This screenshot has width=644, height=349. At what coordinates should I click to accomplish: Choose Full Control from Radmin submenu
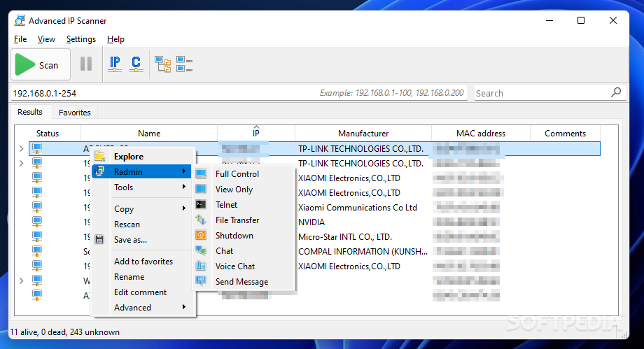click(x=244, y=174)
